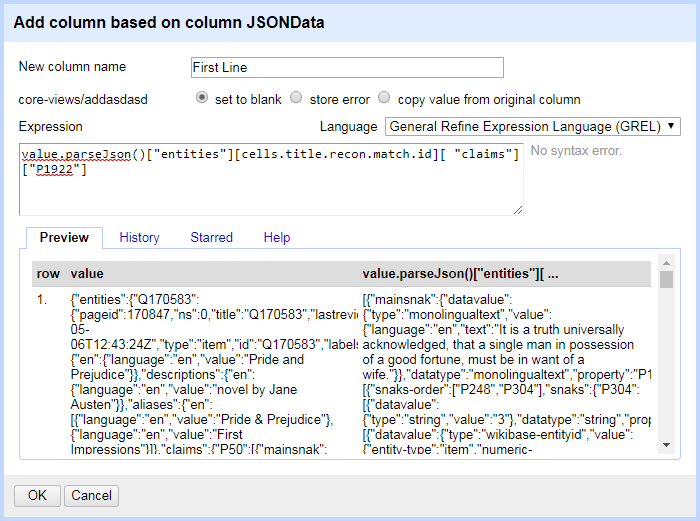Image resolution: width=700 pixels, height=521 pixels.
Task: Click the New column name field
Action: point(347,67)
